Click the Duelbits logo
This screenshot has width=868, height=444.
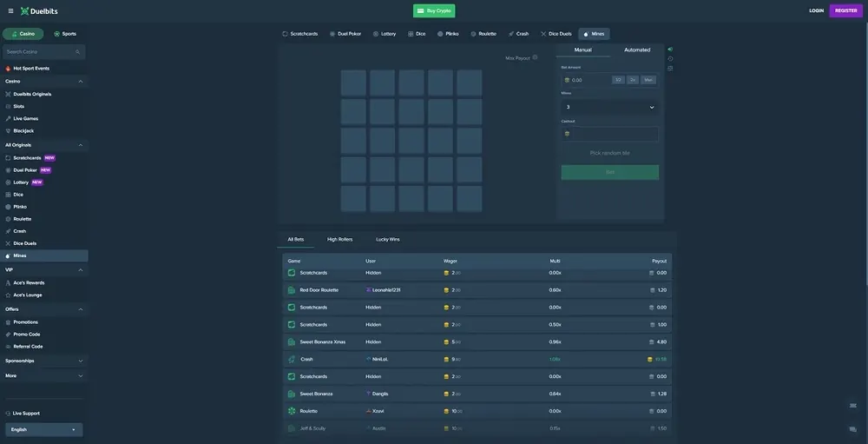point(39,11)
